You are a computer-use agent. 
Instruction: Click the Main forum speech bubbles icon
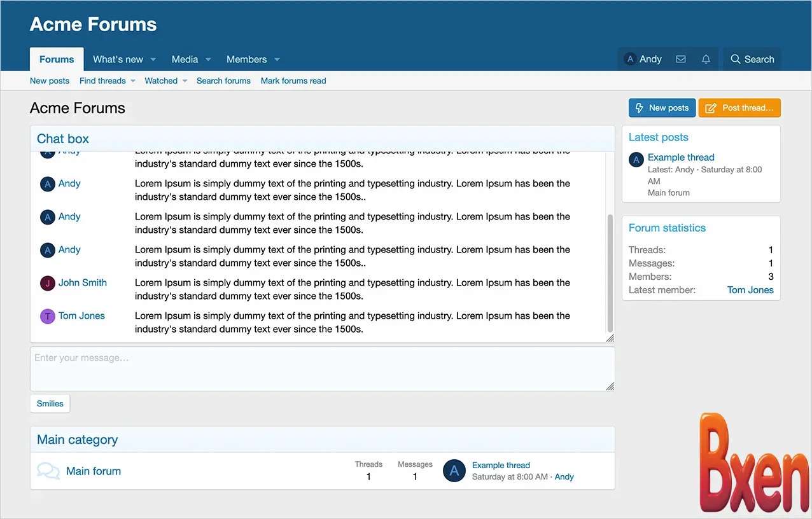click(48, 471)
